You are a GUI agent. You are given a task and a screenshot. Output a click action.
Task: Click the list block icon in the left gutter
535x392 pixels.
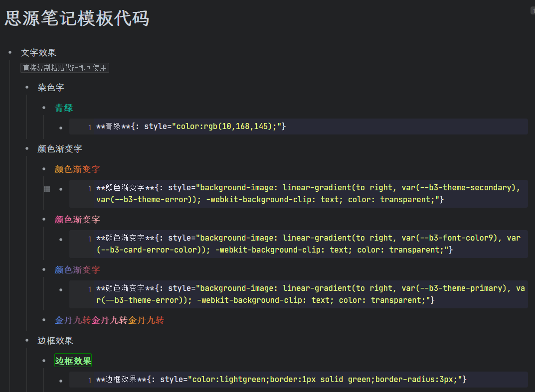tap(47, 189)
